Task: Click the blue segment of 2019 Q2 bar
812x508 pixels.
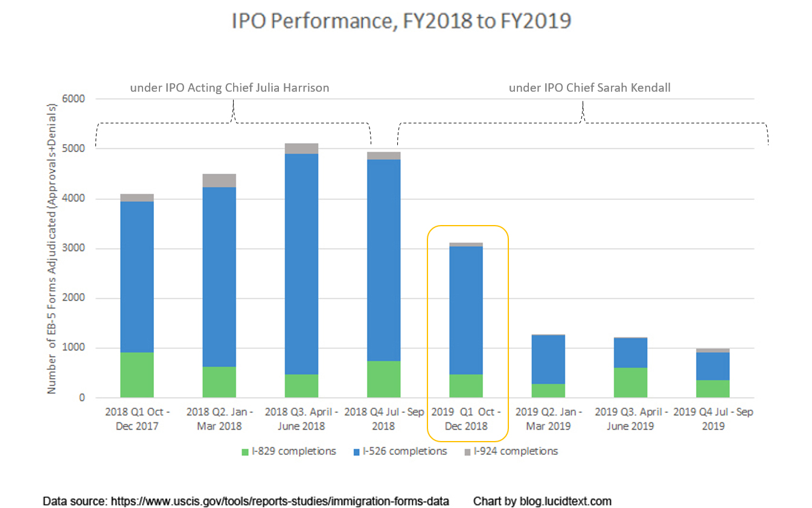Action: point(548,360)
